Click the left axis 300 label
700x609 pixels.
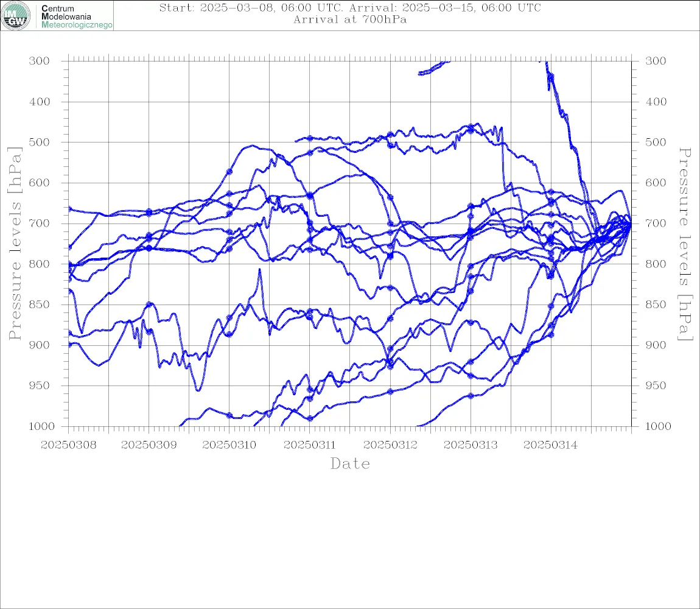[40, 61]
